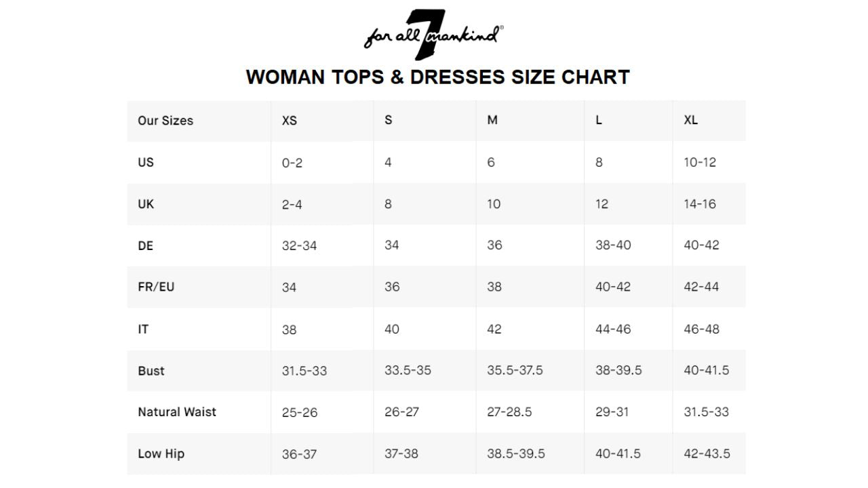Select the Natural Waist row label
Screen dimensions: 868x488
click(x=177, y=412)
